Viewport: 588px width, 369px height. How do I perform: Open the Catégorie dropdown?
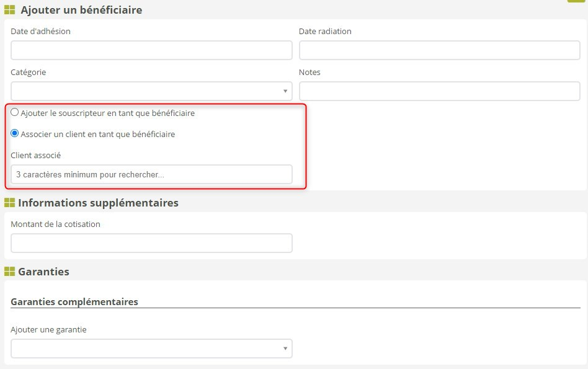click(151, 91)
